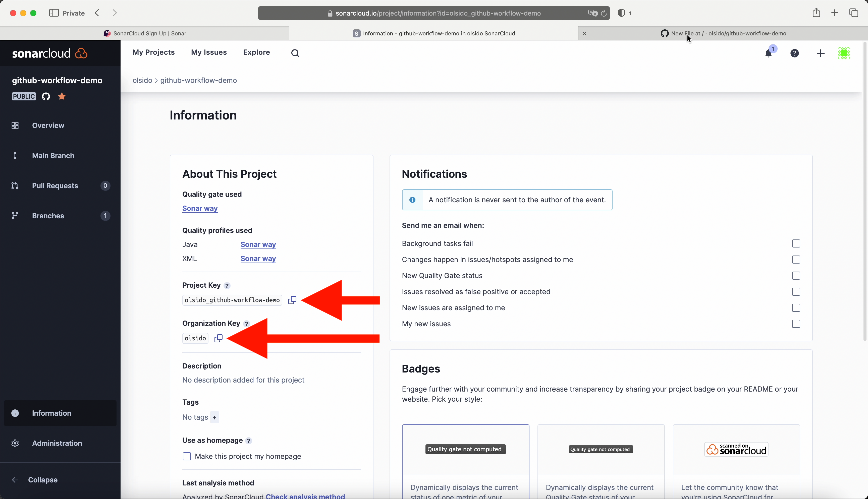
Task: Switch to the New File GitHub tab
Action: tap(723, 33)
